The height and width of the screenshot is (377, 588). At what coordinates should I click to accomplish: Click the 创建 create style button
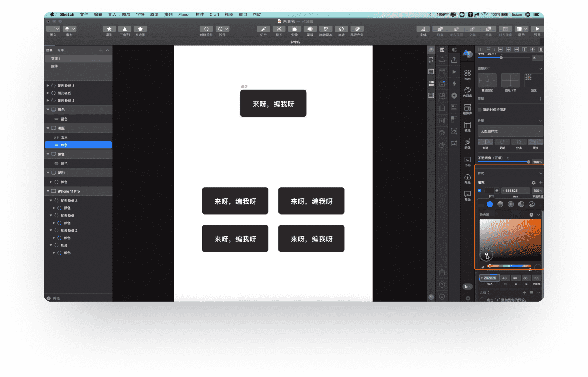485,142
